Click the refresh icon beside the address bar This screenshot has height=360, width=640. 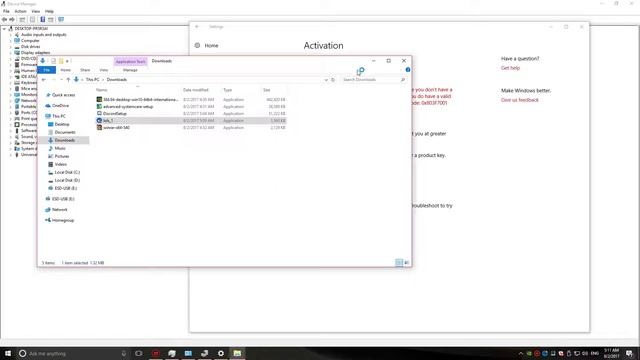pyautogui.click(x=333, y=80)
